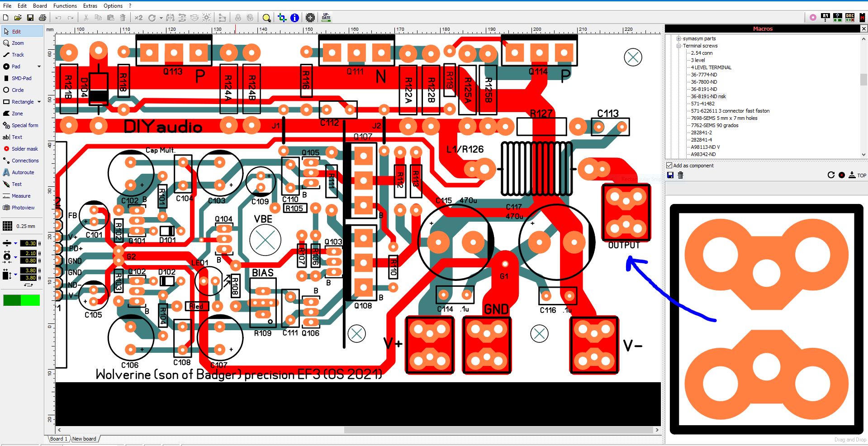Click the Mirror vertical icon

click(182, 18)
